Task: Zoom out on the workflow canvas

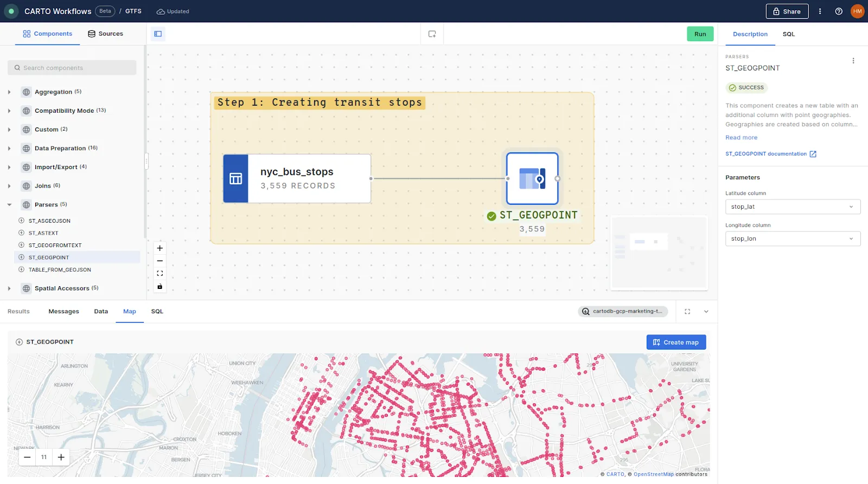Action: click(x=159, y=261)
